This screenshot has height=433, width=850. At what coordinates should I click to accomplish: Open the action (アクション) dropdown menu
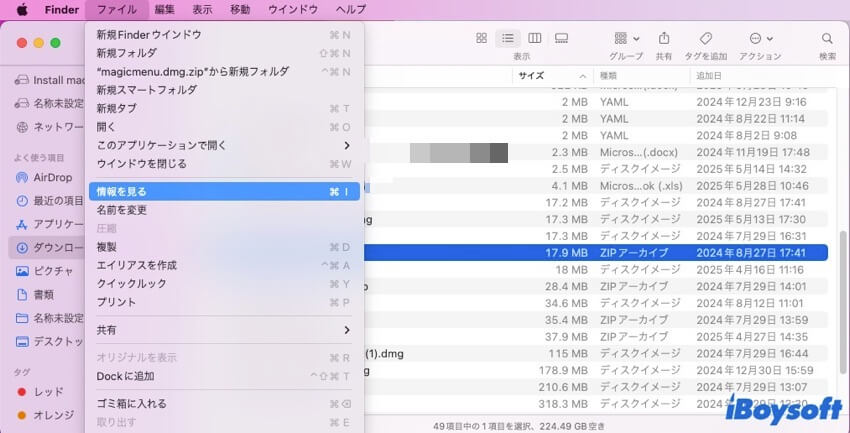759,38
